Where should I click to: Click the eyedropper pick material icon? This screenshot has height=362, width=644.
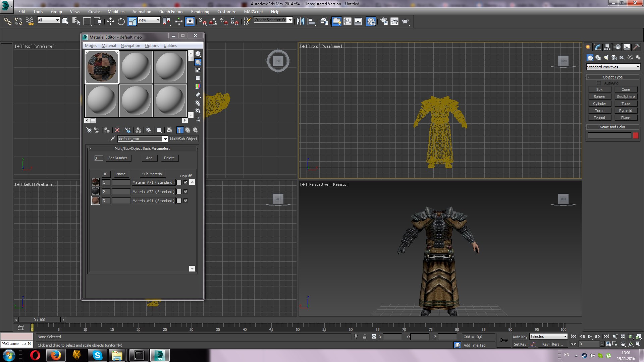click(x=112, y=139)
